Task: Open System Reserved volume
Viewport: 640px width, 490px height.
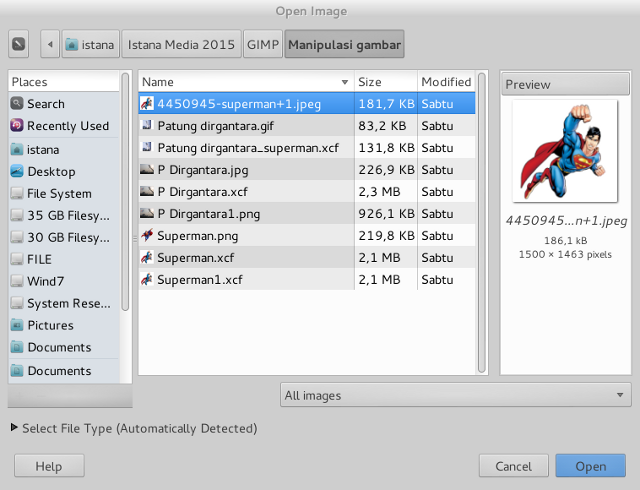Action: tap(64, 303)
